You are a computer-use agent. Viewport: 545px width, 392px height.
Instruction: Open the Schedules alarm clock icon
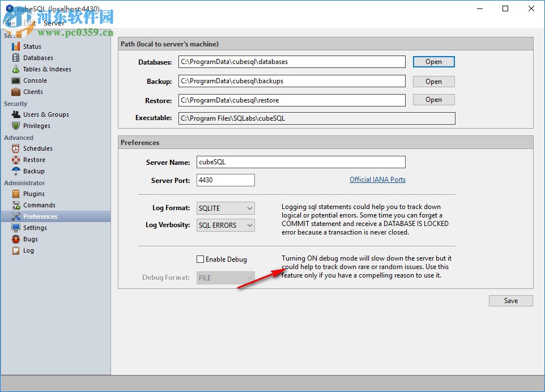(x=16, y=148)
